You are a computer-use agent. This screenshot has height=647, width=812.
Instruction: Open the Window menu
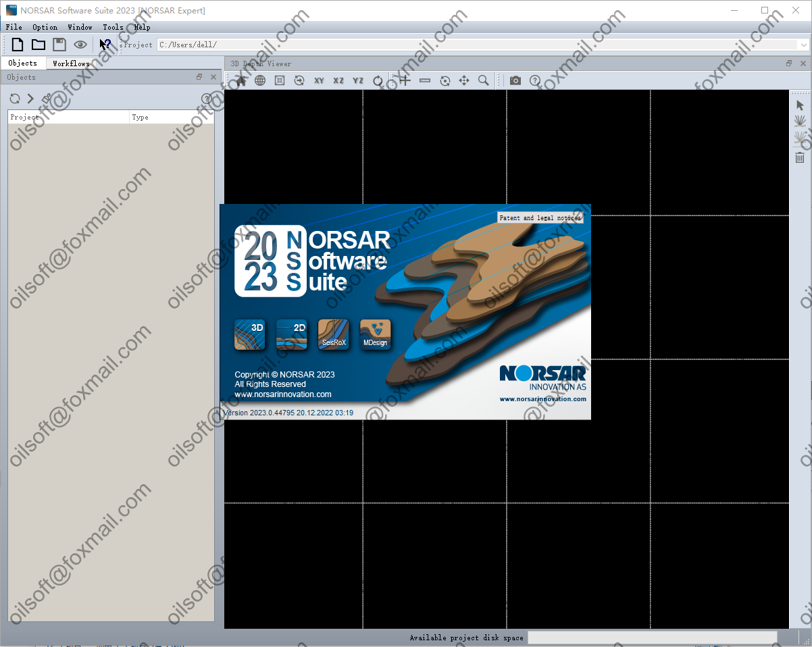tap(80, 27)
